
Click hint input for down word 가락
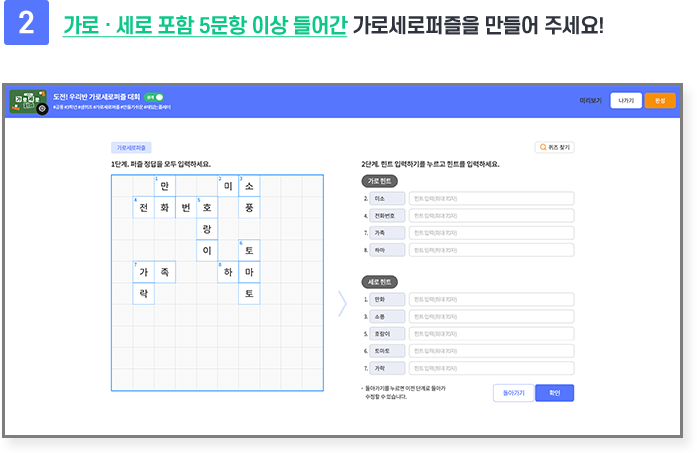pos(491,368)
